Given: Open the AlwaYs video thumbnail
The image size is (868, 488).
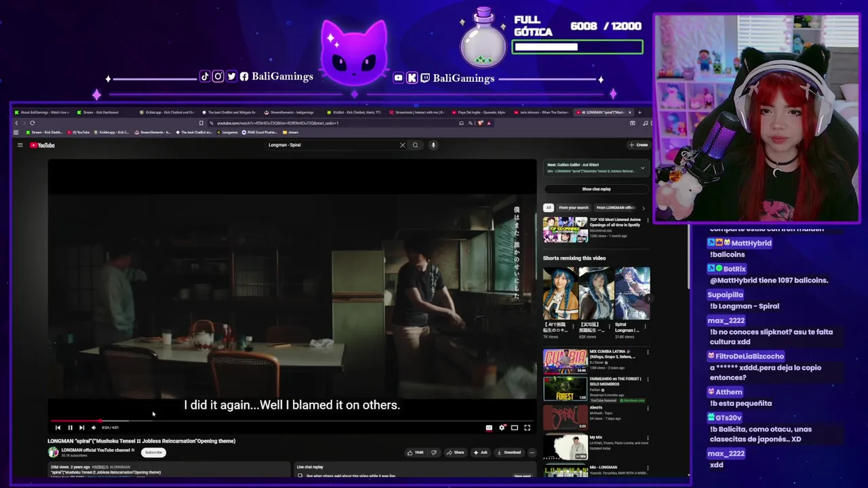Looking at the screenshot, I should click(x=566, y=418).
